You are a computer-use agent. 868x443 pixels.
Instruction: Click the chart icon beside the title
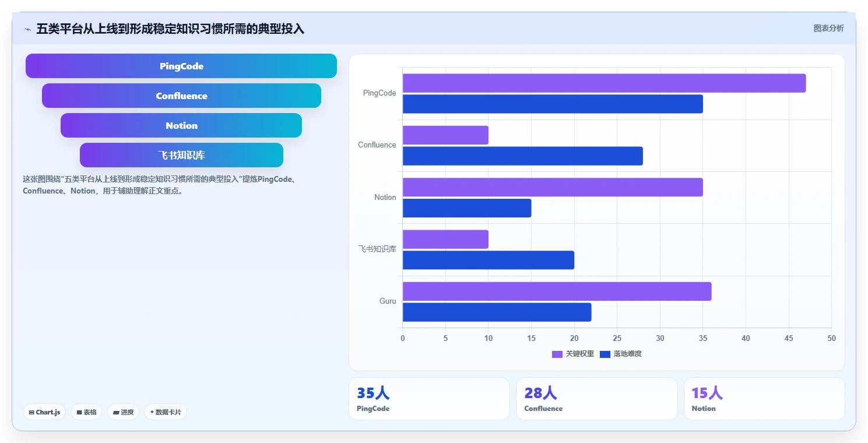pyautogui.click(x=27, y=29)
